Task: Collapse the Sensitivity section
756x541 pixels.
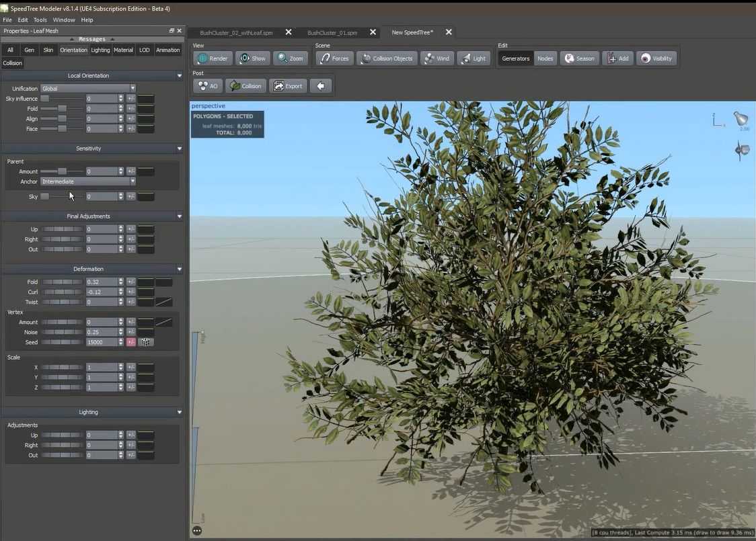Action: (180, 149)
